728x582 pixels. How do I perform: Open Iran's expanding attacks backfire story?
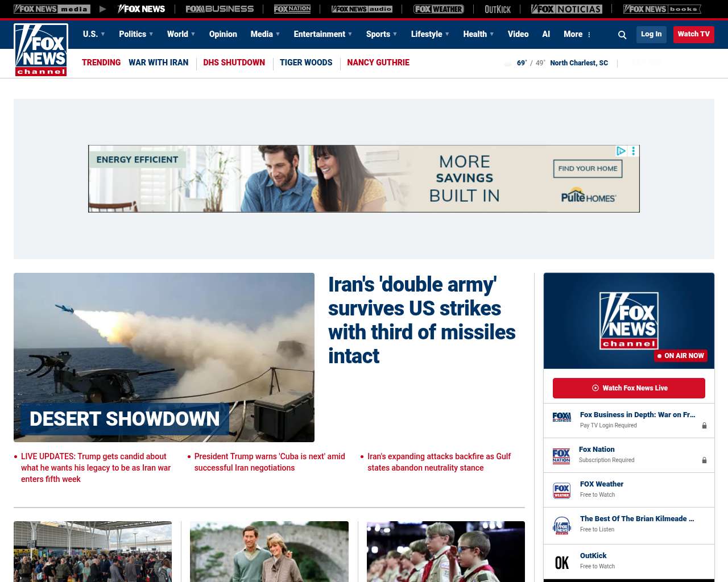pyautogui.click(x=439, y=462)
